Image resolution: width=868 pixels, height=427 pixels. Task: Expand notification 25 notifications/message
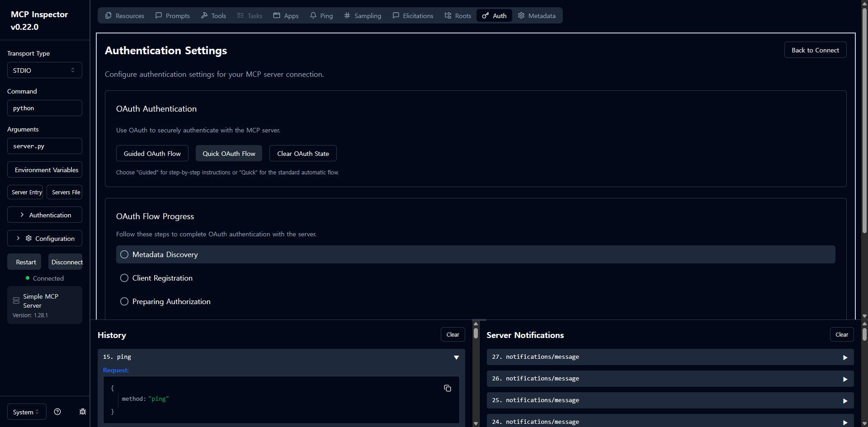pyautogui.click(x=670, y=400)
